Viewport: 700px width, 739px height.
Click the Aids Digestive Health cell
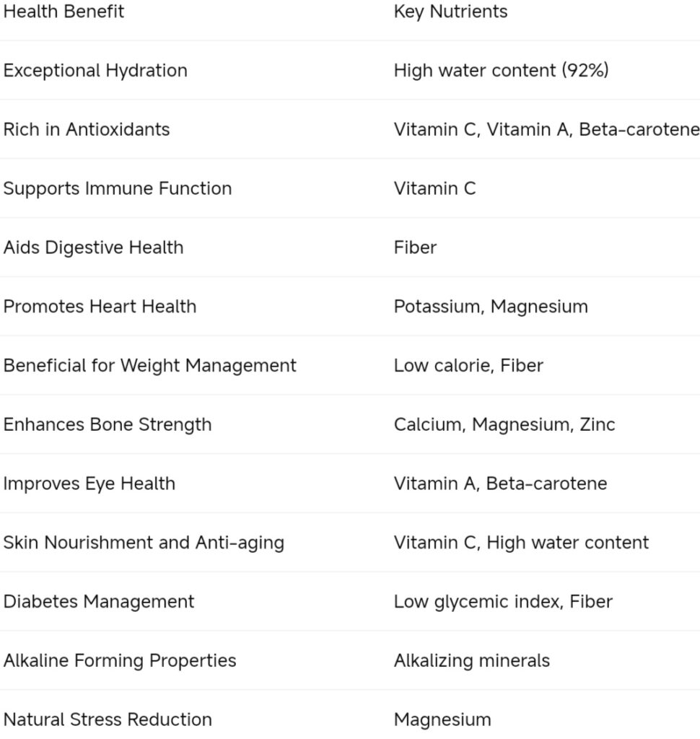(x=93, y=248)
